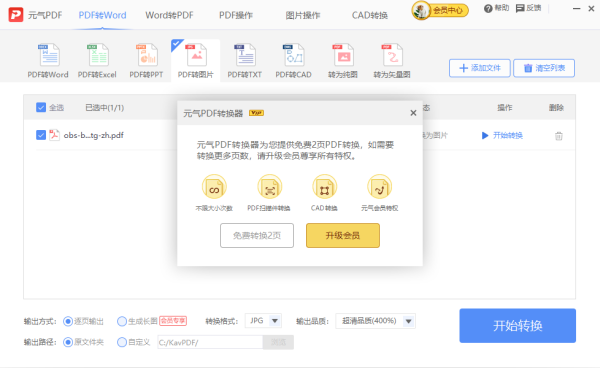600x368 pixels.
Task: Delete obs-b...tg-zh.pdf with trash icon
Action: click(x=559, y=136)
